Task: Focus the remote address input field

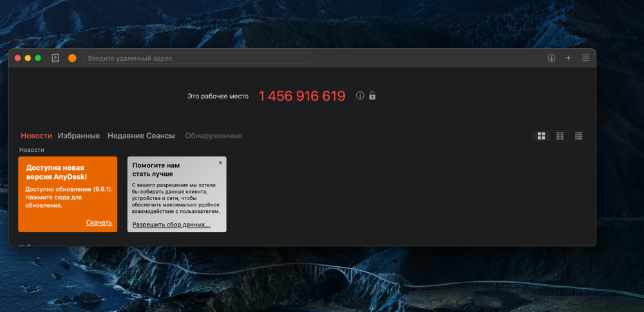Action: click(196, 59)
